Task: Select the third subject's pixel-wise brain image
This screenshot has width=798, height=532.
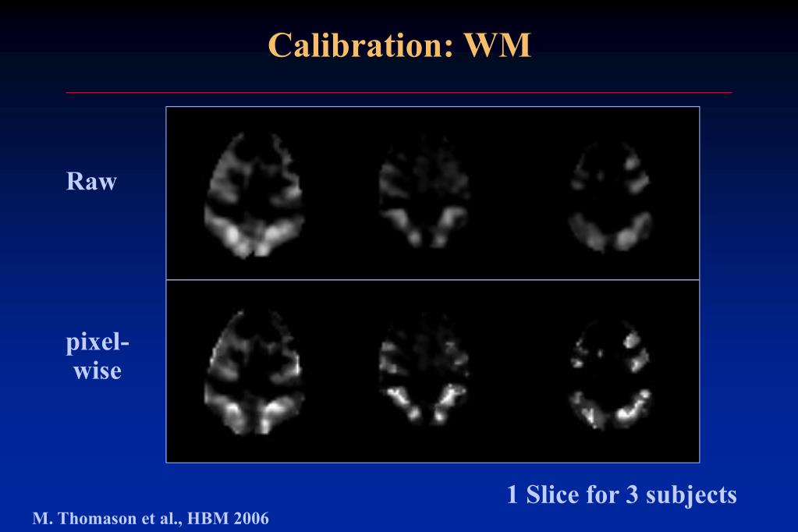Action: pos(610,374)
